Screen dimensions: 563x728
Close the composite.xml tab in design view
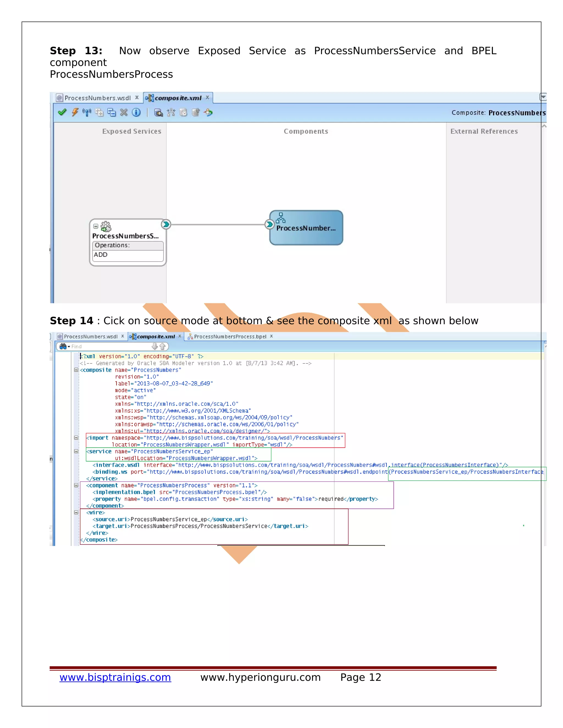(x=208, y=98)
